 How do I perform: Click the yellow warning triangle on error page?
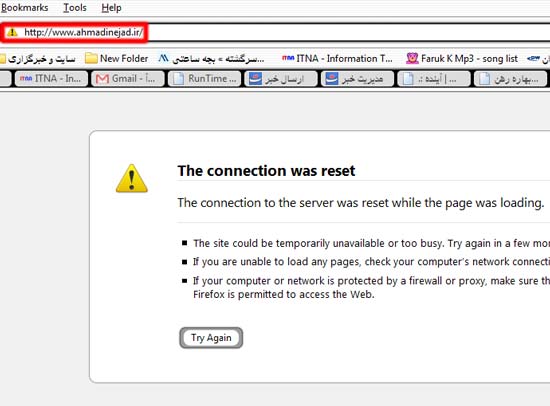132,178
